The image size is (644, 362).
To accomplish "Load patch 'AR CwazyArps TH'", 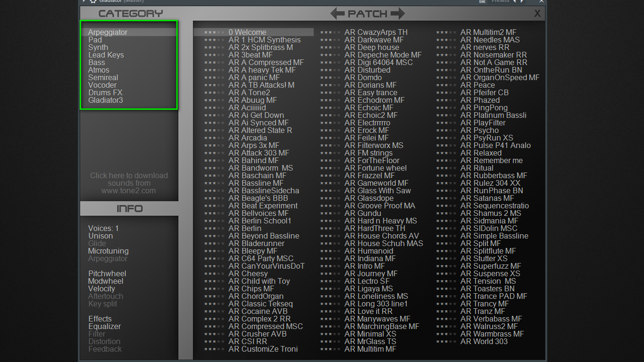I will pyautogui.click(x=376, y=33).
